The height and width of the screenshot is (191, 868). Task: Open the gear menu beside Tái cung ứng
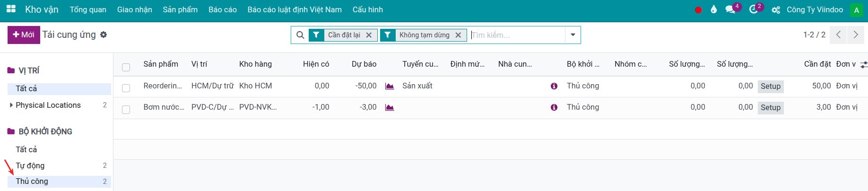pos(104,35)
